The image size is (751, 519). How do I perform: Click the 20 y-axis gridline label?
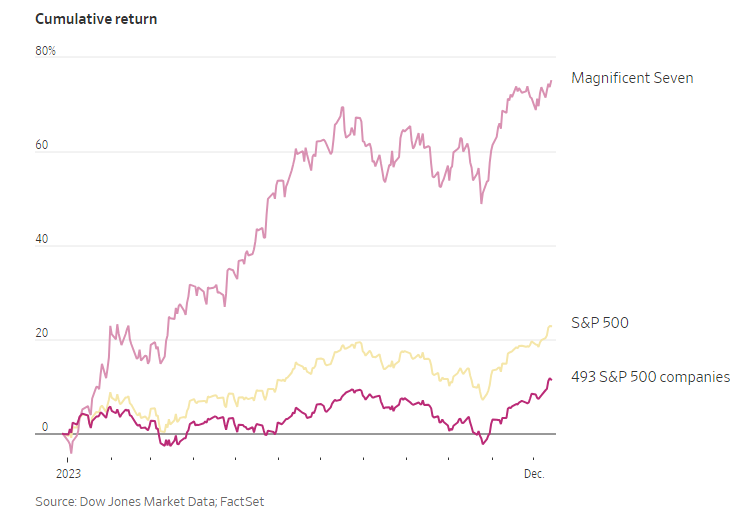[x=42, y=333]
